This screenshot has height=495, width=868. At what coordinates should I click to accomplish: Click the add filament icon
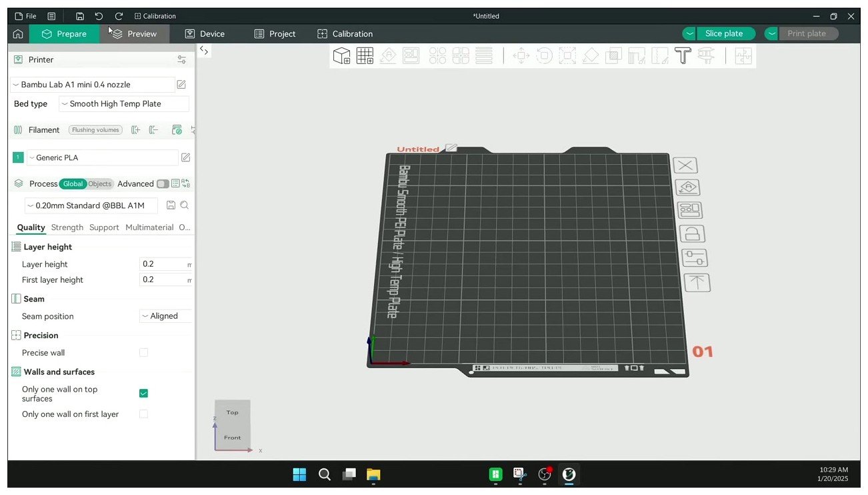tap(136, 130)
